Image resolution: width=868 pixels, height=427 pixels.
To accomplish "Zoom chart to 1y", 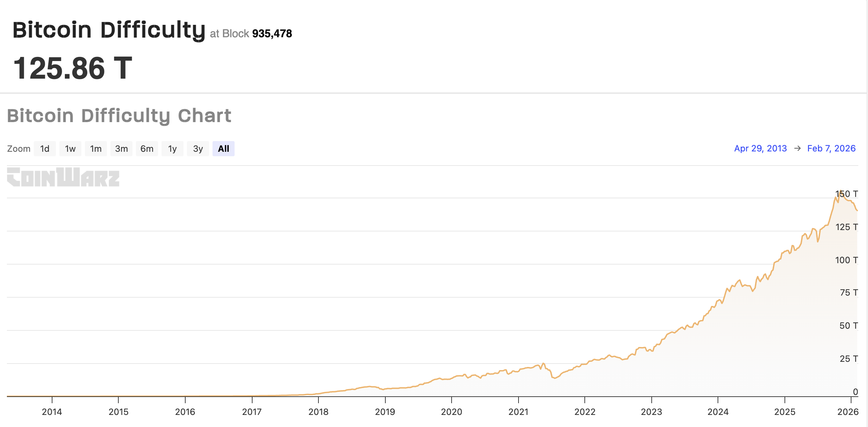I will (x=172, y=149).
